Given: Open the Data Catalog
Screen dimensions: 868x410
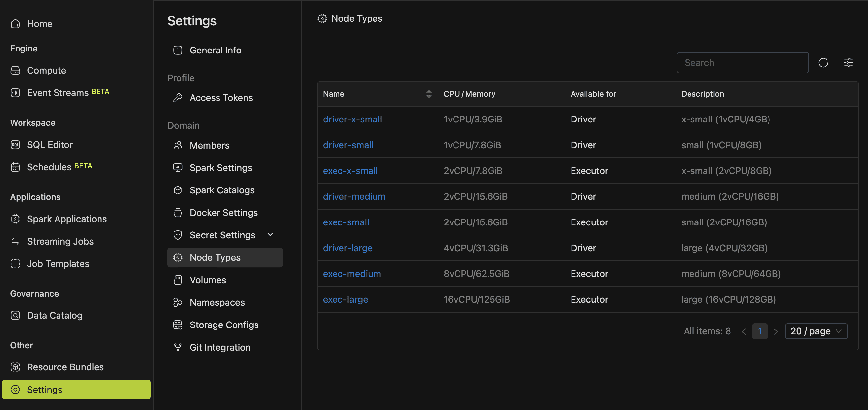Looking at the screenshot, I should pyautogui.click(x=54, y=315).
